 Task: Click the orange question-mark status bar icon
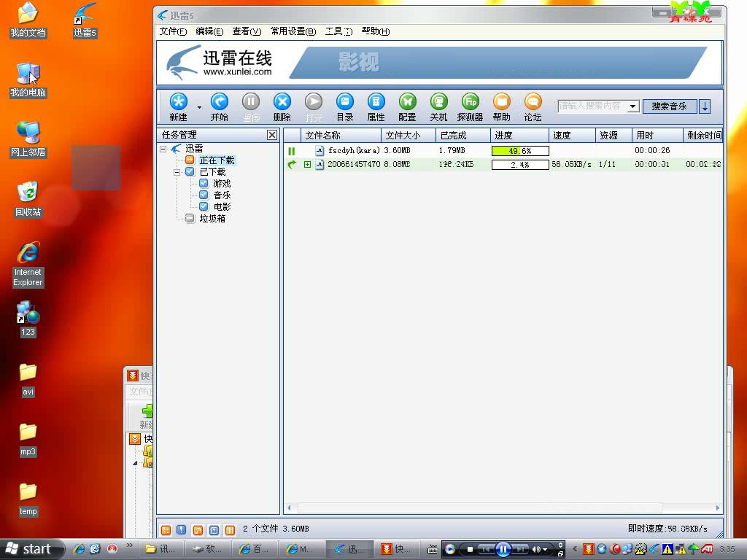(x=198, y=529)
